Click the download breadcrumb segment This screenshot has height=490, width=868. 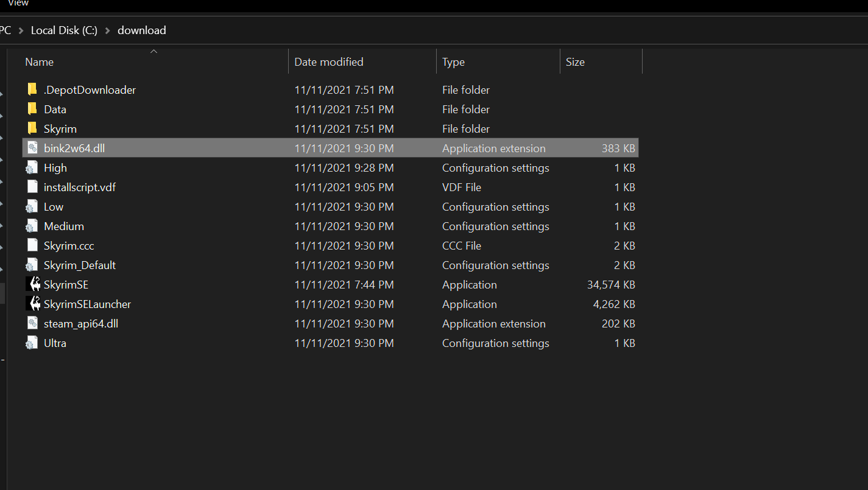[x=141, y=30]
